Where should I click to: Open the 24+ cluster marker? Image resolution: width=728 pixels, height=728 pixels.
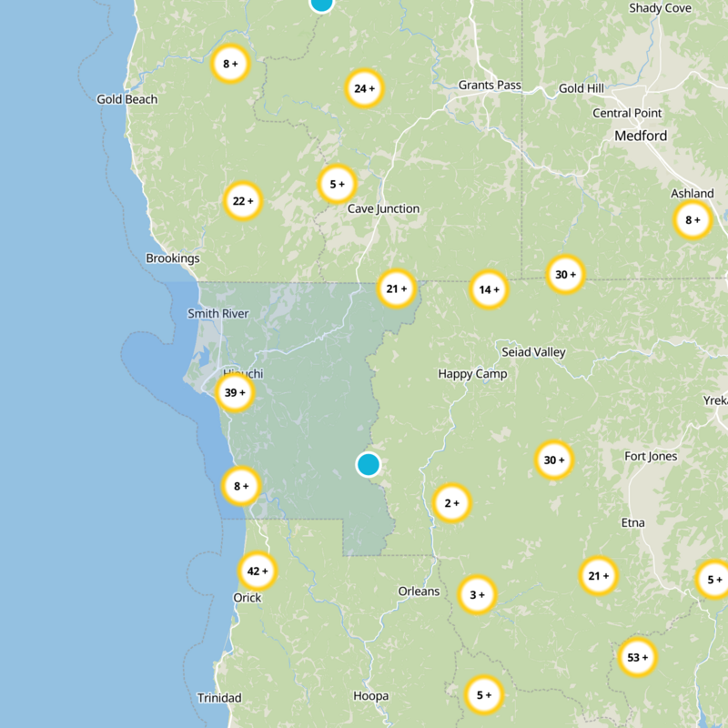coord(365,88)
